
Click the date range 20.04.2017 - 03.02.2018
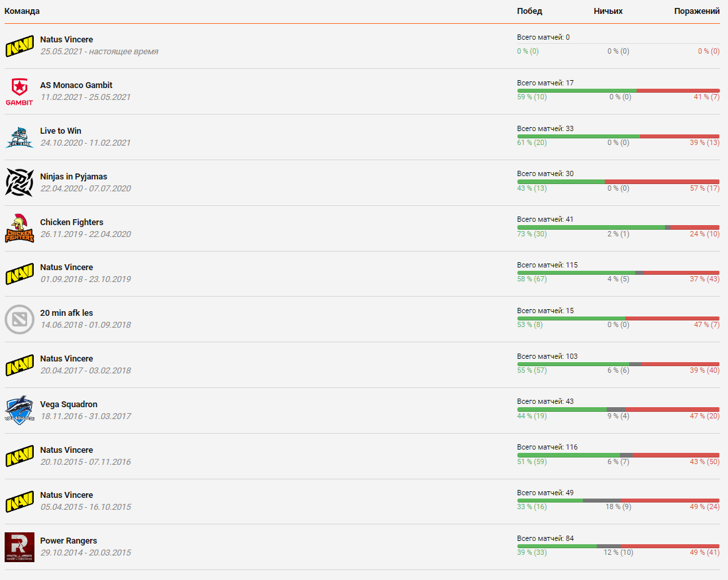coord(85,371)
